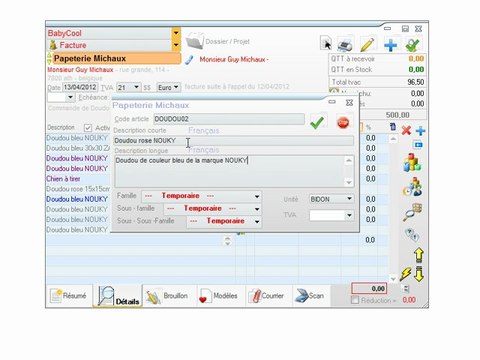Click the QTT à recevoir value 0,00
The height and width of the screenshot is (360, 480).
[x=416, y=59]
